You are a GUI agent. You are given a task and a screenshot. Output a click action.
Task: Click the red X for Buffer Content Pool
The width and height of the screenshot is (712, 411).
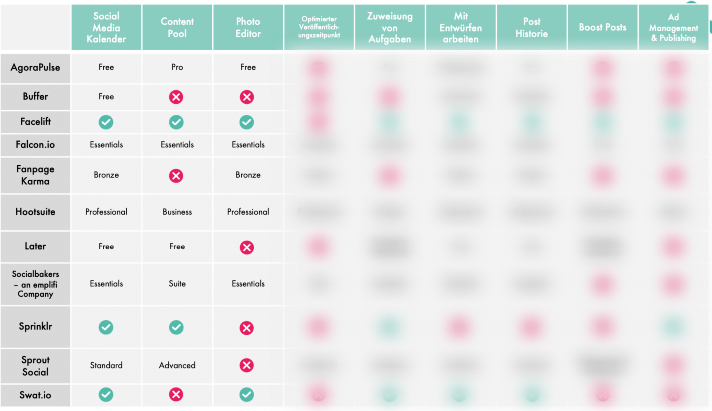[x=176, y=97]
